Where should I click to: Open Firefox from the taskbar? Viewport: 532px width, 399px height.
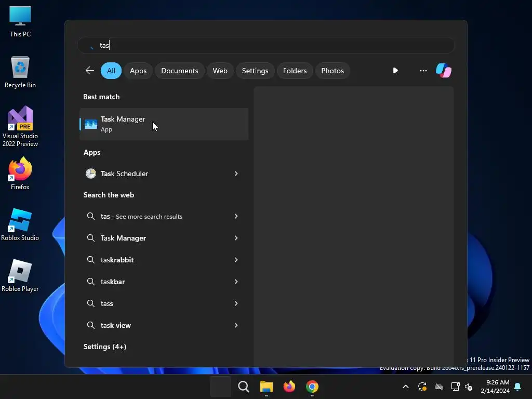coord(289,387)
